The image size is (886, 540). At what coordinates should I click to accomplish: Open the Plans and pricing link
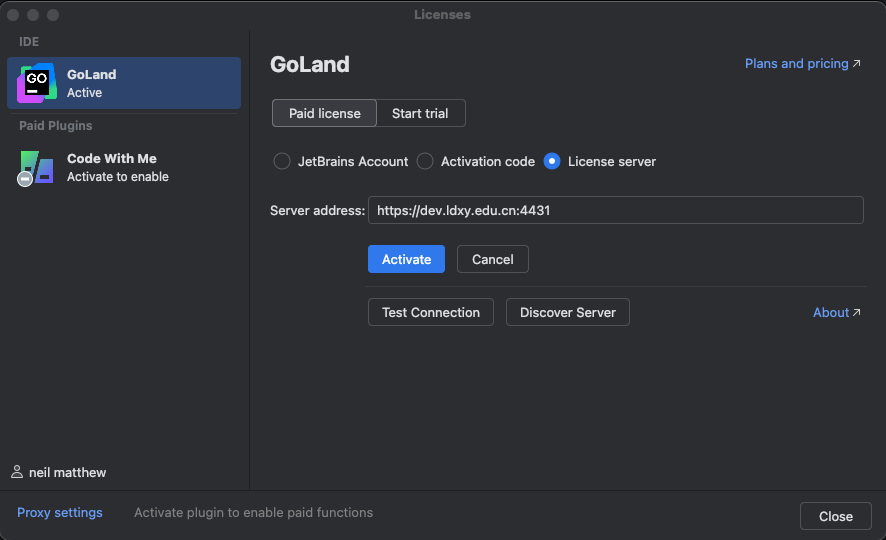click(802, 63)
